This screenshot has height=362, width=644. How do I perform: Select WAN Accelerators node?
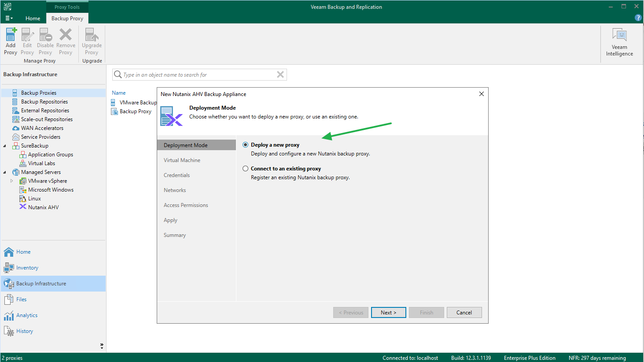point(42,128)
